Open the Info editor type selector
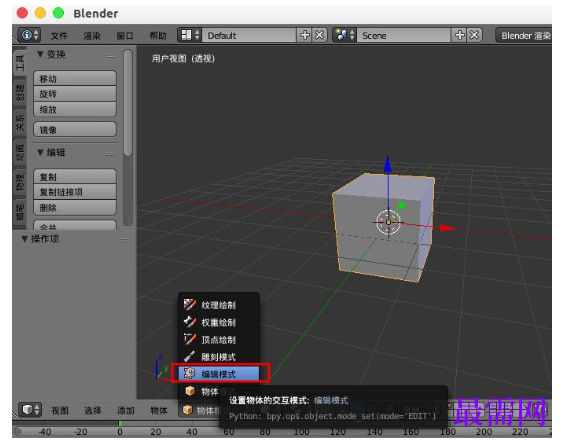Screen dimensions: 565x443 29,35
